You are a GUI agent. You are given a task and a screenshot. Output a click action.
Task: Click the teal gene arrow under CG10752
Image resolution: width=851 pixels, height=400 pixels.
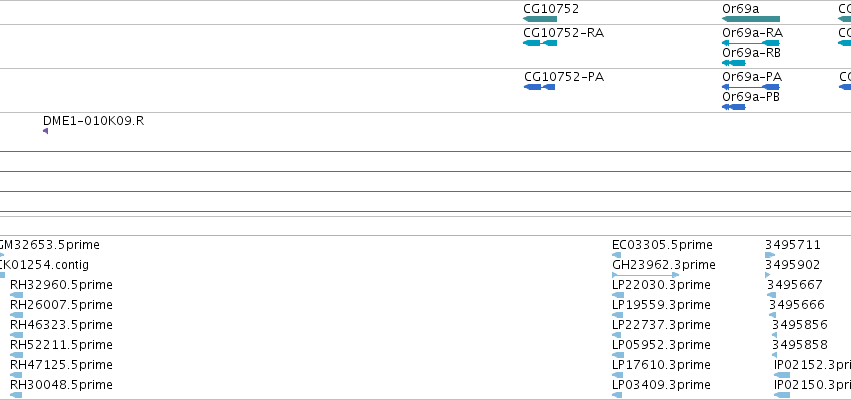(540, 19)
